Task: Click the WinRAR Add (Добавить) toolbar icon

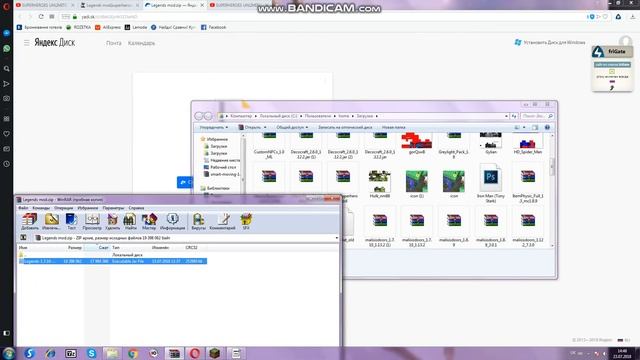Action: click(x=30, y=222)
